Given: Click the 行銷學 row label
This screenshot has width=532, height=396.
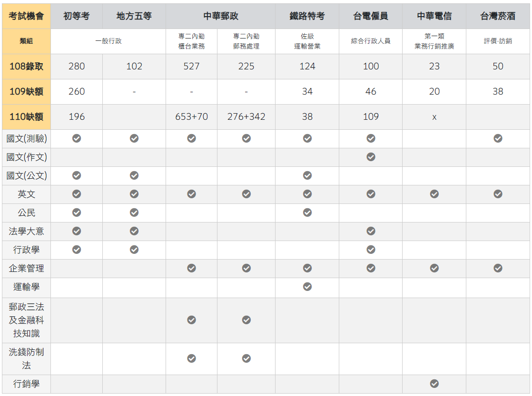Looking at the screenshot, I should (27, 384).
